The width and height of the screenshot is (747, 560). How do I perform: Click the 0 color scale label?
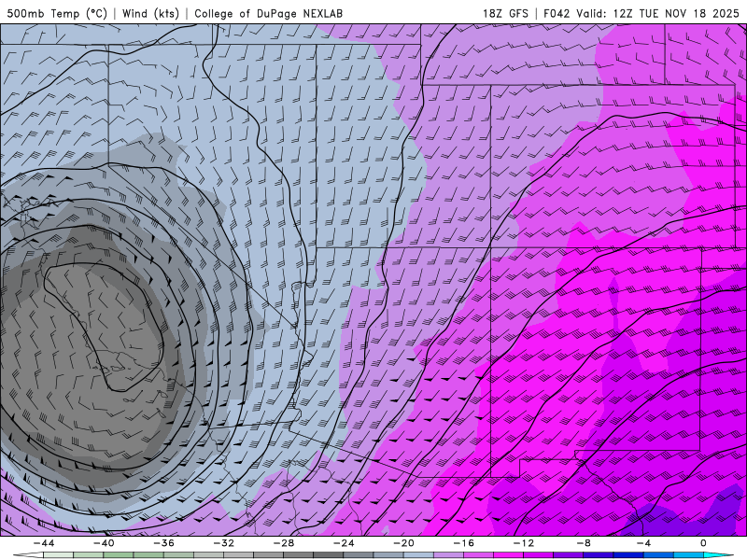pyautogui.click(x=704, y=543)
